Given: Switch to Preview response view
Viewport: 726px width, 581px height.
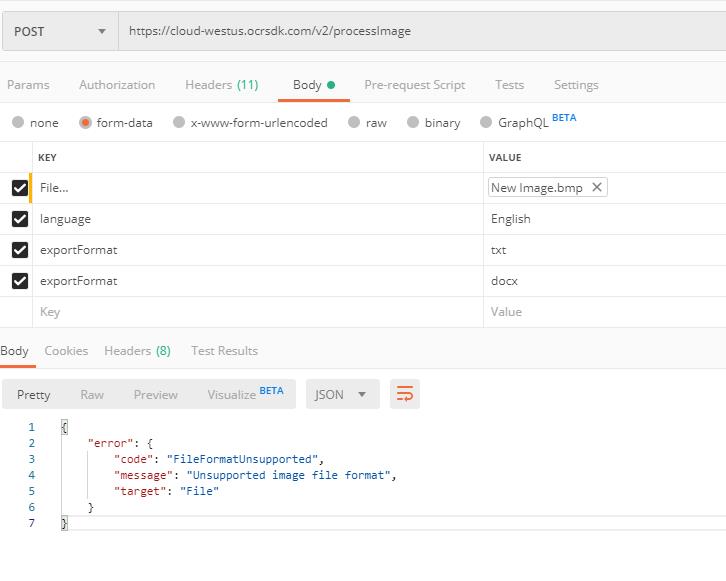Looking at the screenshot, I should [x=156, y=394].
